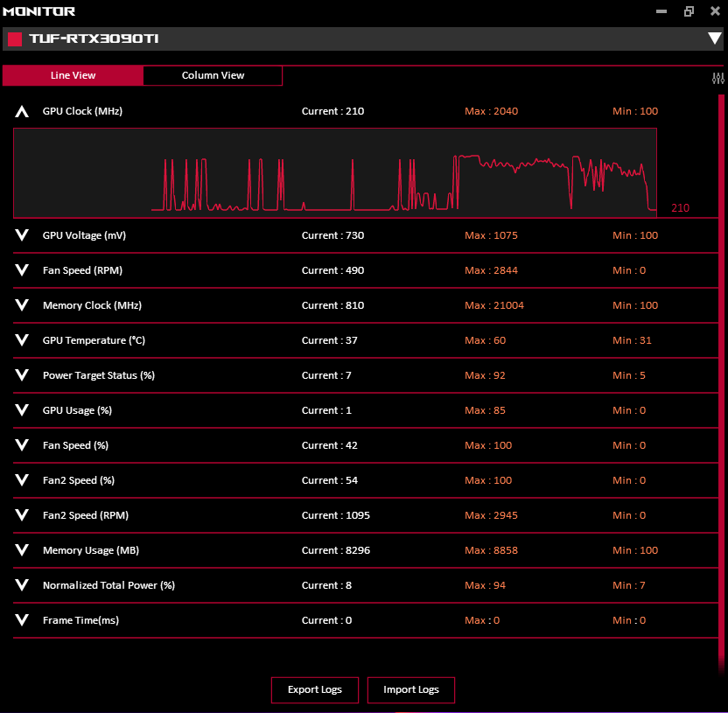Click the Export Logs button
The image size is (728, 713).
[315, 689]
